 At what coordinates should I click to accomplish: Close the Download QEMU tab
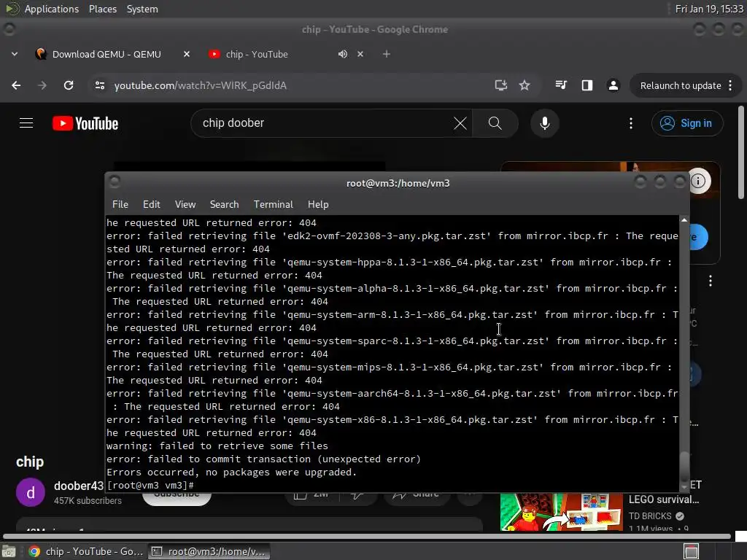(x=187, y=54)
